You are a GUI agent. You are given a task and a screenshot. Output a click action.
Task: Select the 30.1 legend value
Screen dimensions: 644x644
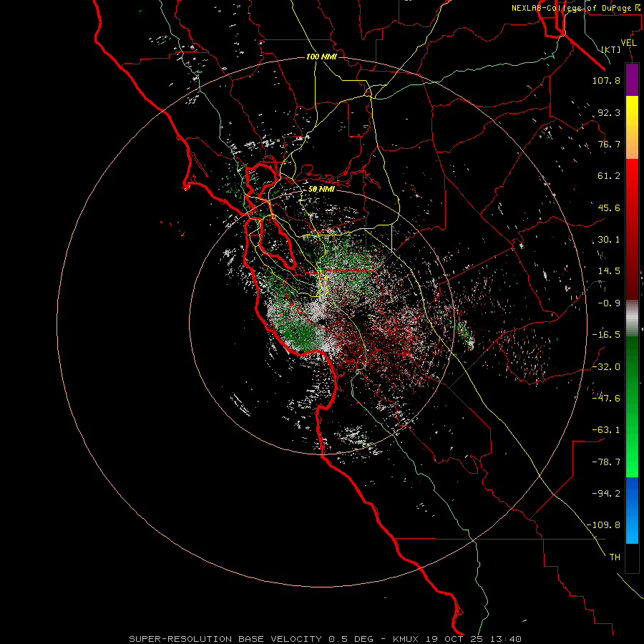(609, 240)
